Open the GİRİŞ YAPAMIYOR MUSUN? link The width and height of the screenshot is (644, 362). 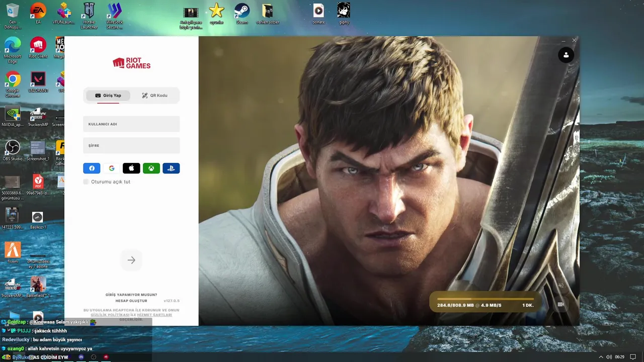pyautogui.click(x=131, y=295)
